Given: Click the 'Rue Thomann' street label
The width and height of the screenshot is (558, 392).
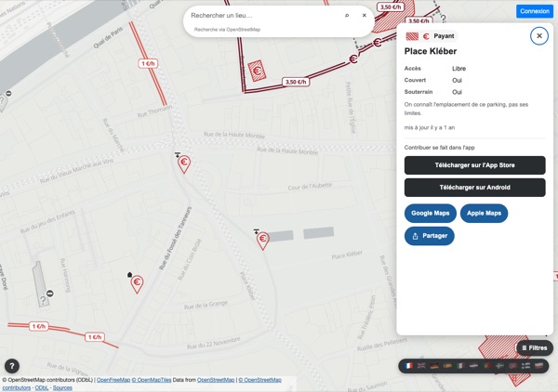Looking at the screenshot, I should pyautogui.click(x=154, y=111).
